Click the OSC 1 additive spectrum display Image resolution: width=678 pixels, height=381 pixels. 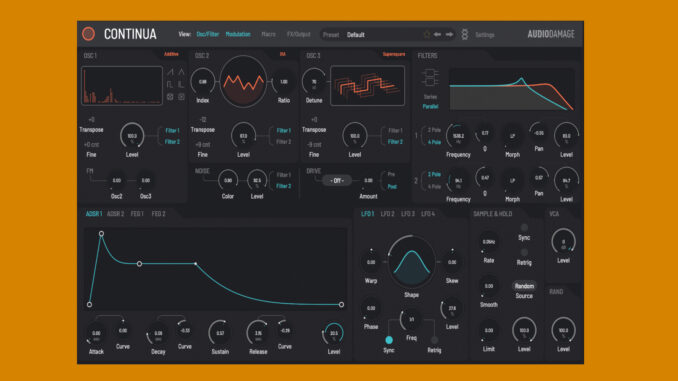tap(122, 85)
